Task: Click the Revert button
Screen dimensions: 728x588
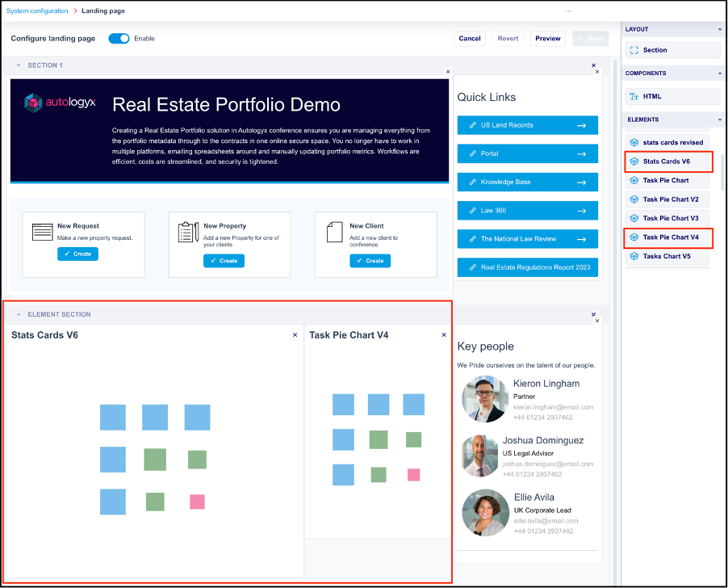Action: [508, 39]
